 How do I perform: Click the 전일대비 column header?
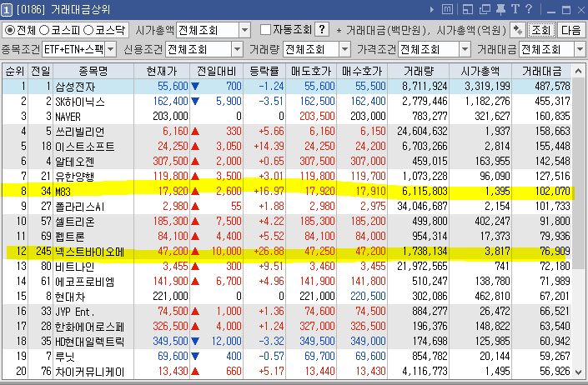pyautogui.click(x=216, y=71)
